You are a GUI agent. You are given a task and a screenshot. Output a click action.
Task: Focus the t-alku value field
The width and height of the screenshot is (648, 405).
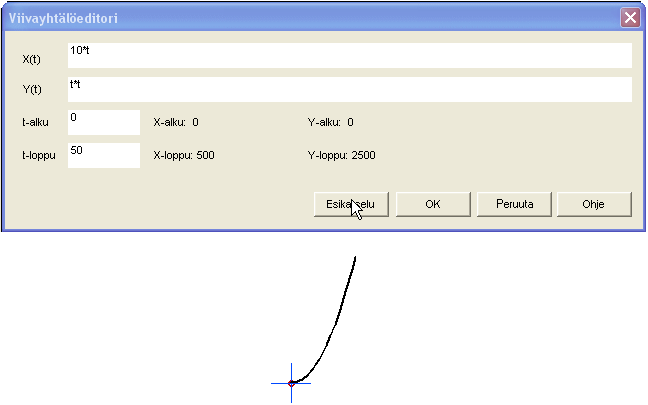pos(103,122)
